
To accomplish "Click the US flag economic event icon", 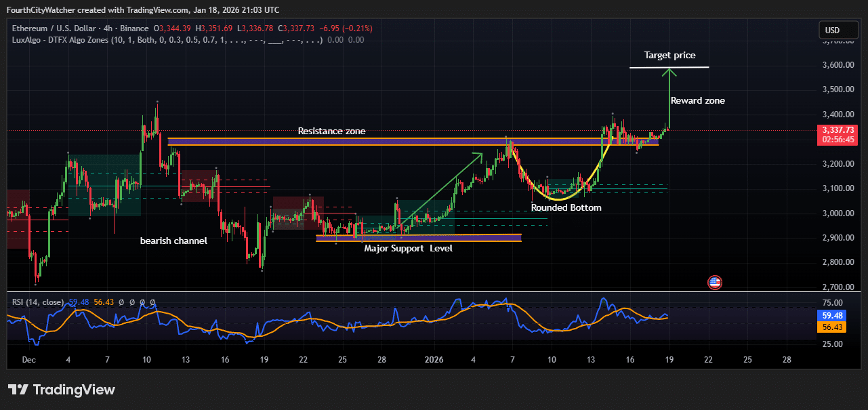I will (714, 282).
